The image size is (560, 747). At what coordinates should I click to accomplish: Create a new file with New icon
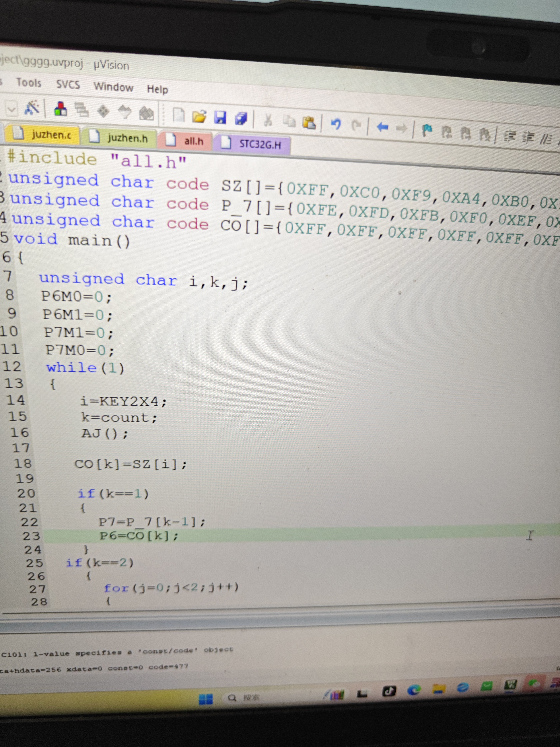(179, 115)
